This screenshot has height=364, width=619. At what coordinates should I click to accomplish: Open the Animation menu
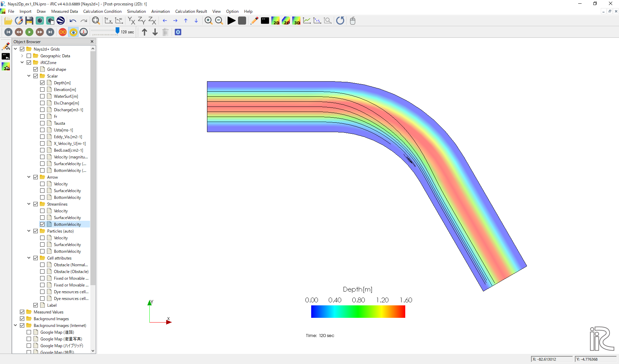pyautogui.click(x=160, y=11)
